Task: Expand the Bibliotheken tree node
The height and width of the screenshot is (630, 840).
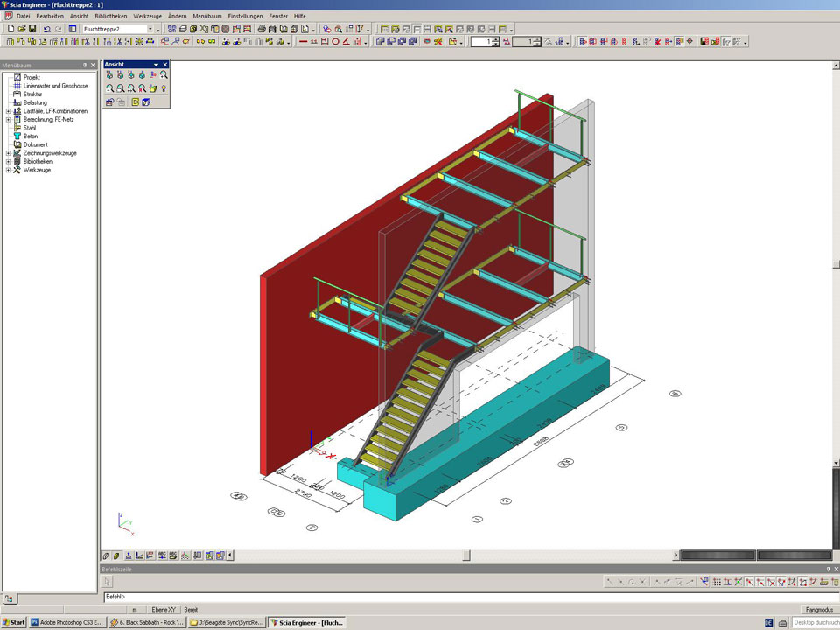Action: [x=8, y=162]
